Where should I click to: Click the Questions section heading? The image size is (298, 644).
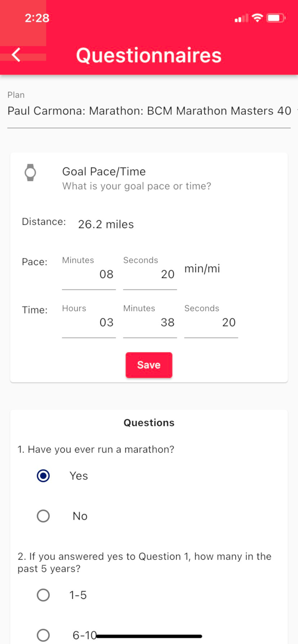tap(149, 422)
